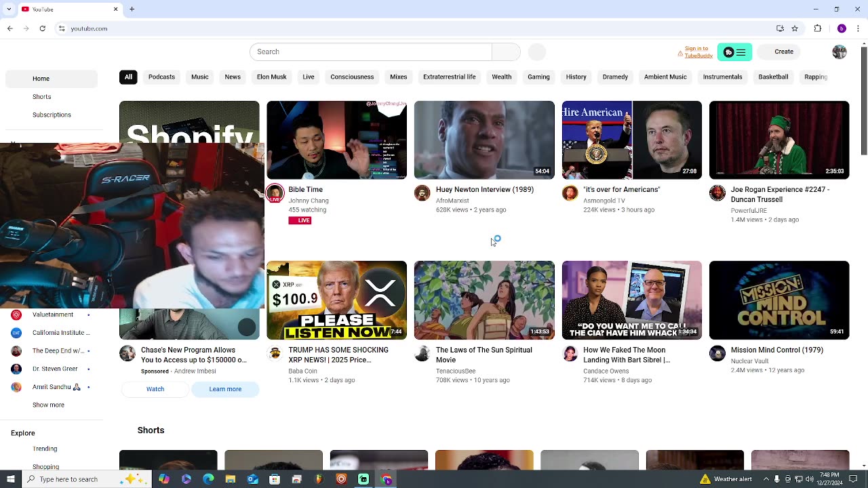This screenshot has height=488, width=868.
Task: Open Microsoft Edge from the taskbar
Action: click(208, 479)
